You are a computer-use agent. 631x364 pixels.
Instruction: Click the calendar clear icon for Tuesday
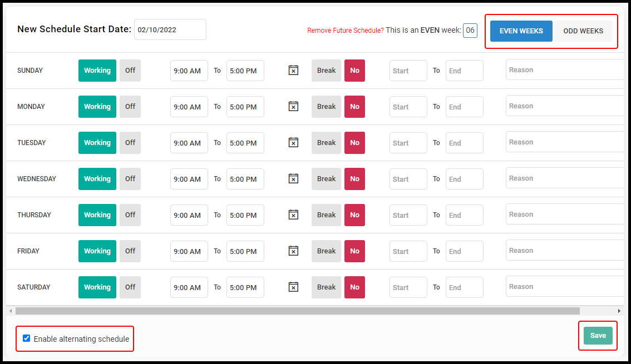tap(293, 143)
